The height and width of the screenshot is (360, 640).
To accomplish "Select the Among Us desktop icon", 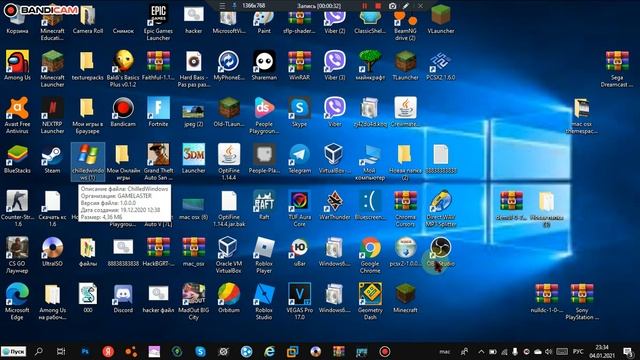I will (x=17, y=65).
